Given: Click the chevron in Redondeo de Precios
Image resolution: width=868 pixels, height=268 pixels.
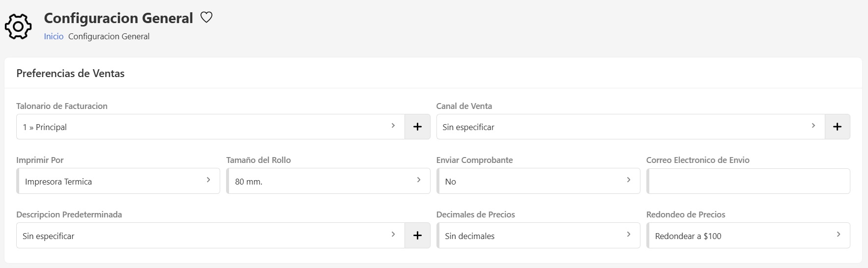Looking at the screenshot, I should pos(839,235).
